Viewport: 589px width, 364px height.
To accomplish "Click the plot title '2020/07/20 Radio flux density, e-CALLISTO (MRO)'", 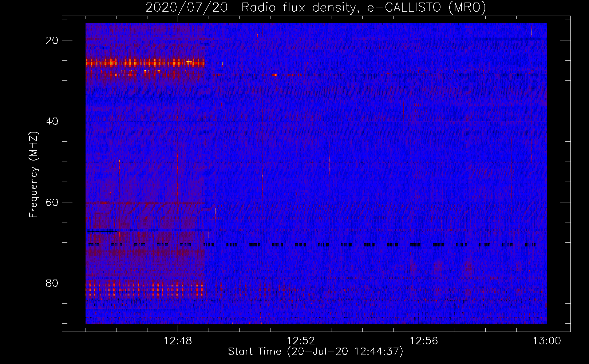I will [x=316, y=8].
